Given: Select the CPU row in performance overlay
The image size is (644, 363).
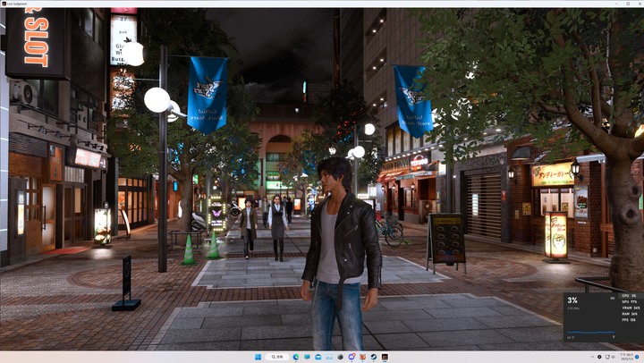Looking at the screenshot, I should point(631,296).
